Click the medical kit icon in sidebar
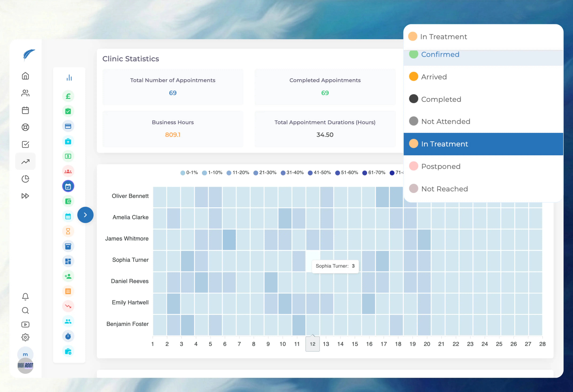The image size is (573, 392). pyautogui.click(x=68, y=141)
